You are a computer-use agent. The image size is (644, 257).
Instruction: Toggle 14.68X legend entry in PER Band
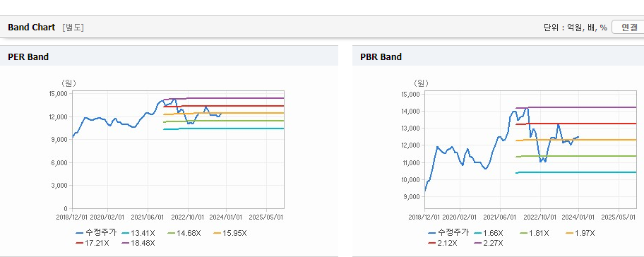pyautogui.click(x=184, y=233)
